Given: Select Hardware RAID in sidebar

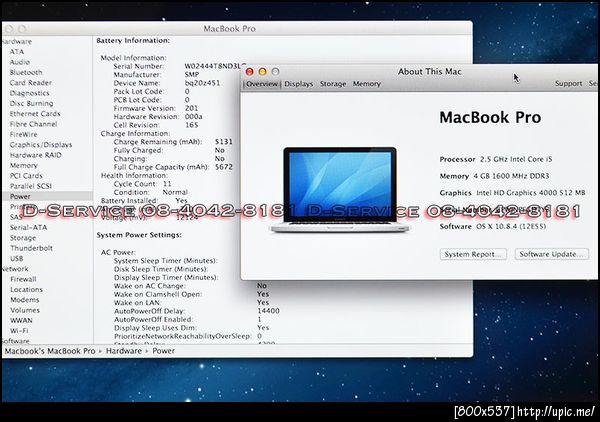Looking at the screenshot, I should pyautogui.click(x=36, y=155).
